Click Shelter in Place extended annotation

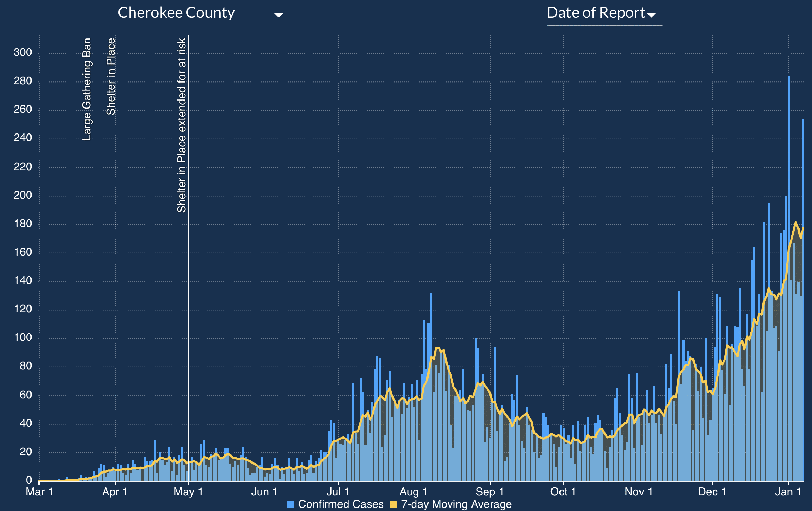(x=182, y=125)
